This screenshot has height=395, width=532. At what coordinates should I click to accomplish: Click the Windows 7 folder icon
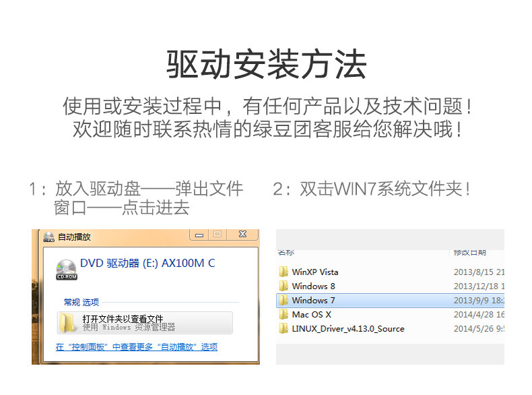(x=284, y=300)
